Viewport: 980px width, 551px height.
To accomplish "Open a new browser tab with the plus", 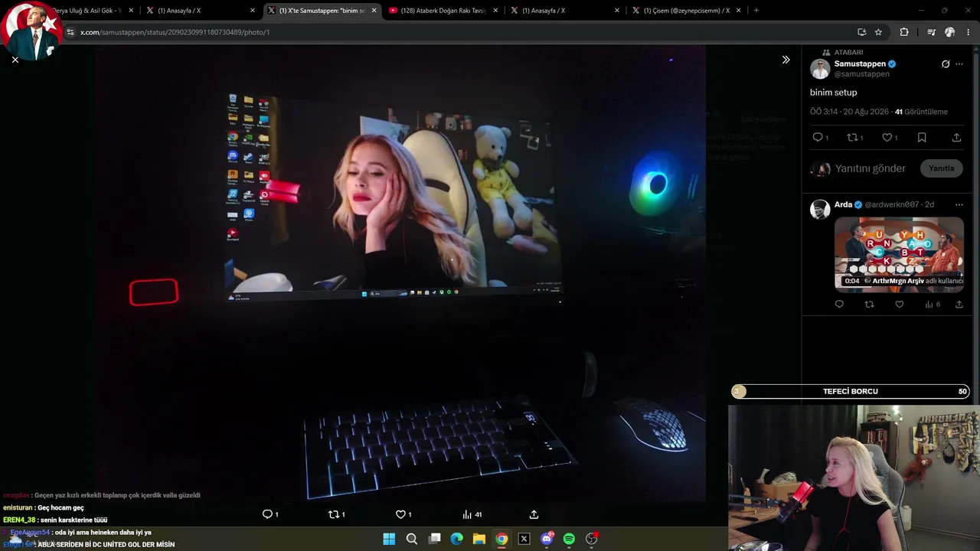I will coord(756,11).
